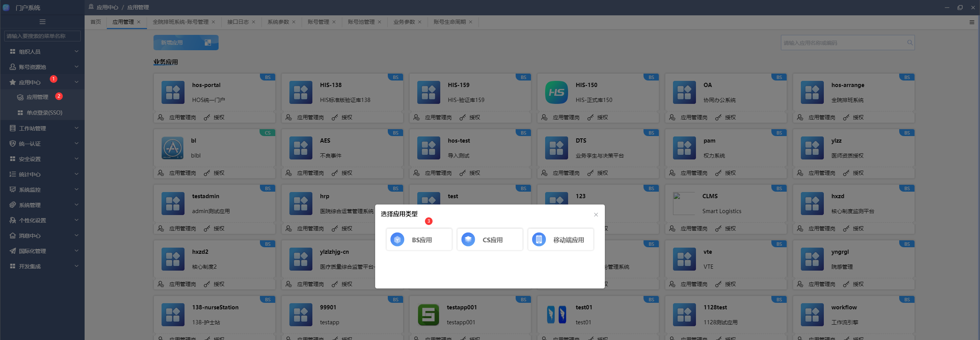Click the AES app icon
Image resolution: width=980 pixels, height=340 pixels.
[x=301, y=148]
